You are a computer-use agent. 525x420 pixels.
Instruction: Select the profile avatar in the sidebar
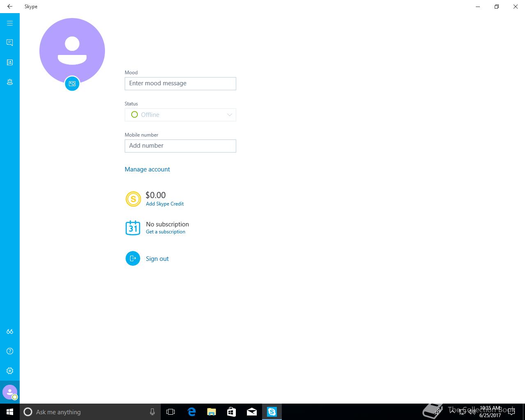pyautogui.click(x=10, y=392)
